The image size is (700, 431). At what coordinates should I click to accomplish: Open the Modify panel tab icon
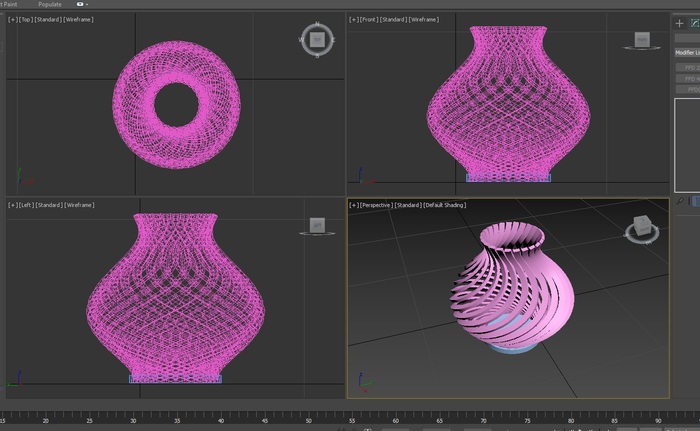click(x=695, y=22)
